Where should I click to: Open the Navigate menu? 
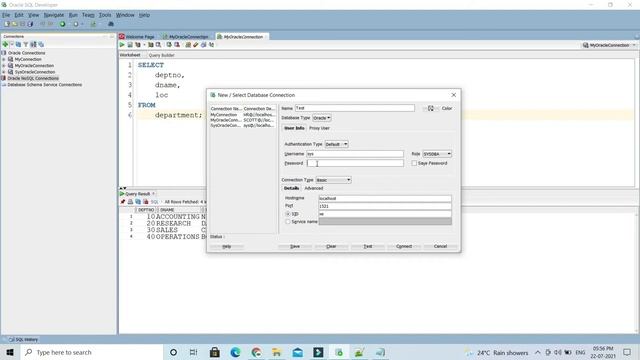click(54, 15)
